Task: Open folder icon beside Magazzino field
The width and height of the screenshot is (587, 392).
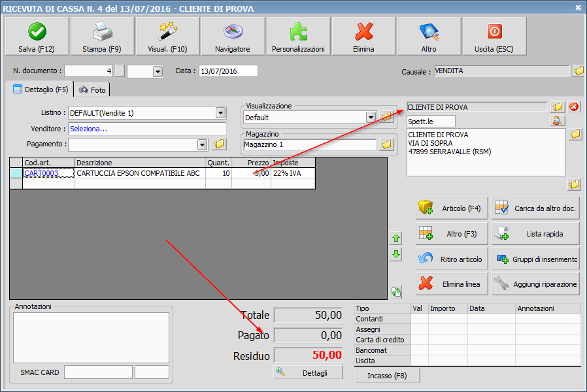Action: point(386,144)
